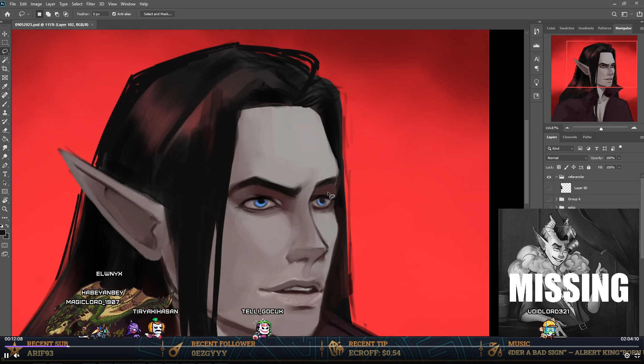Open the Image menu
The image size is (644, 364).
coord(36,4)
